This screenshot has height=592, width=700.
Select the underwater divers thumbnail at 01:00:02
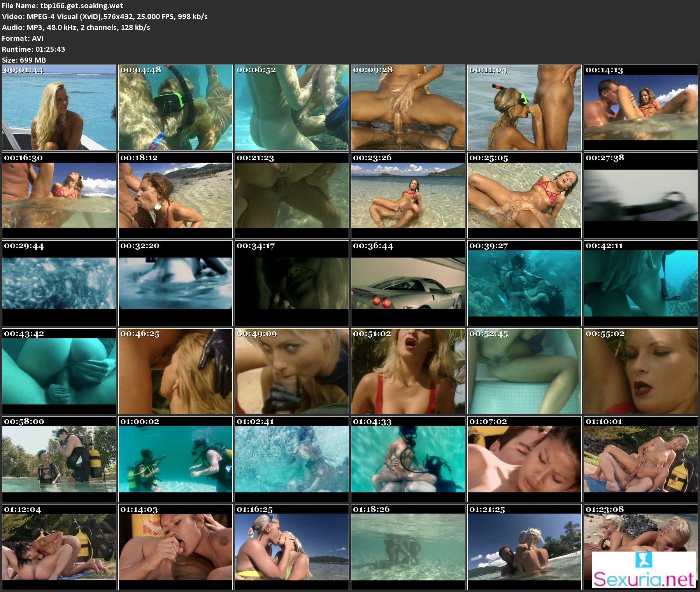pos(175,459)
